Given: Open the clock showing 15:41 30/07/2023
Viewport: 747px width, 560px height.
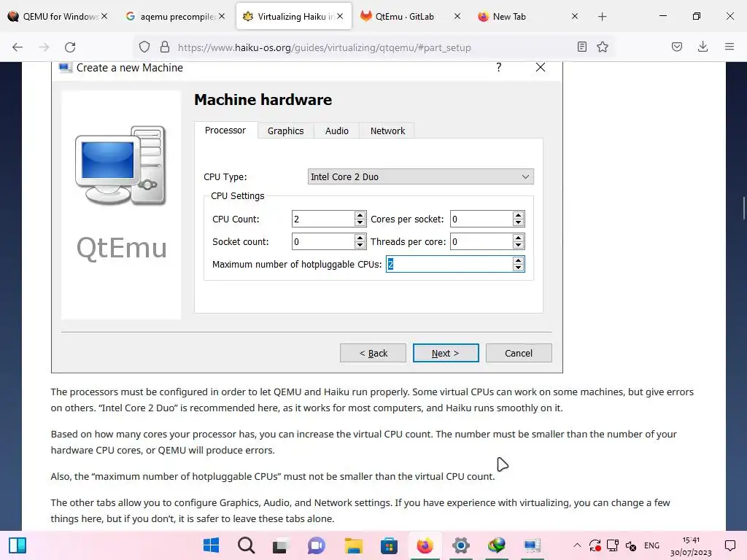Looking at the screenshot, I should pos(691,545).
